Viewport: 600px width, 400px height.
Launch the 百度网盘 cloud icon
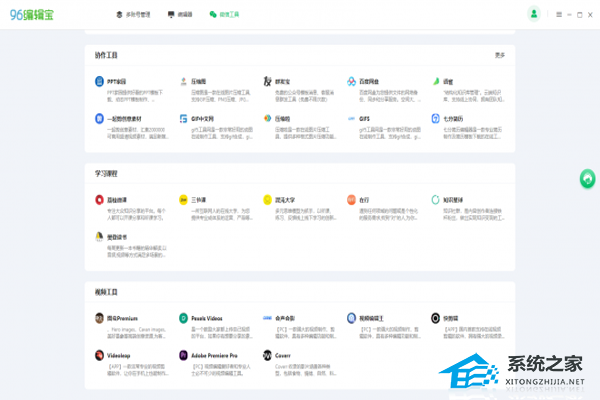pos(351,81)
